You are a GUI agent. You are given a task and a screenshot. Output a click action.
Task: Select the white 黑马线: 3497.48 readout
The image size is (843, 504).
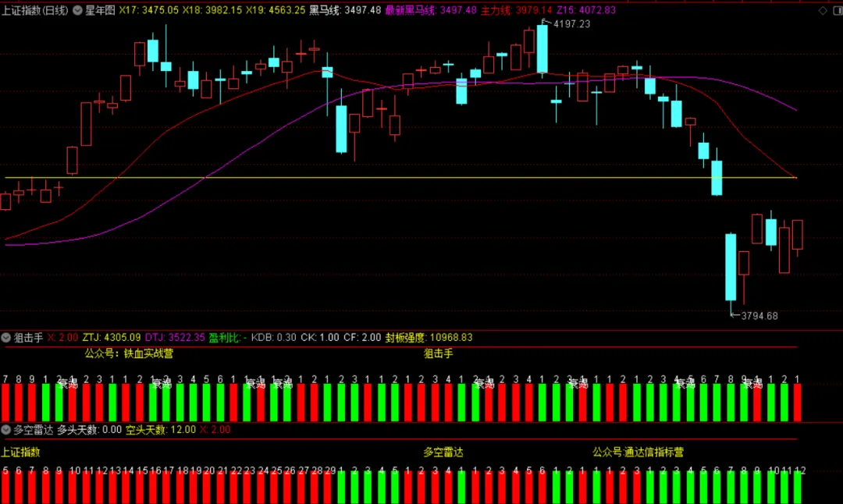coord(345,10)
